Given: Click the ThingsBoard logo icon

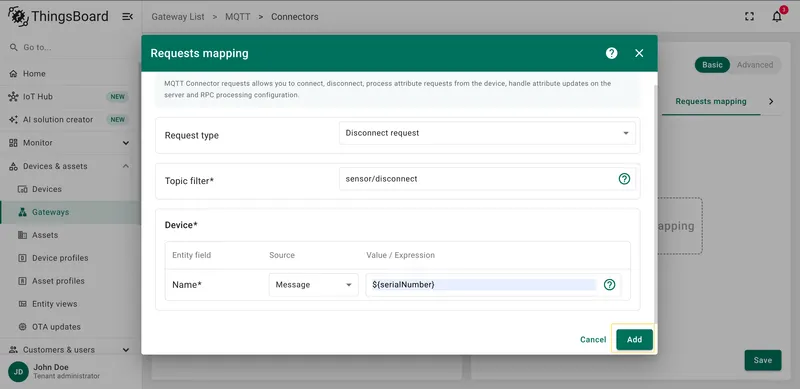Looking at the screenshot, I should (x=18, y=16).
